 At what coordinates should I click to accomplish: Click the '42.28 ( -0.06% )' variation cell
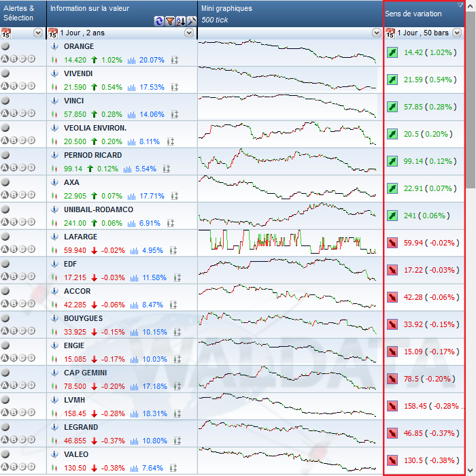tap(431, 297)
